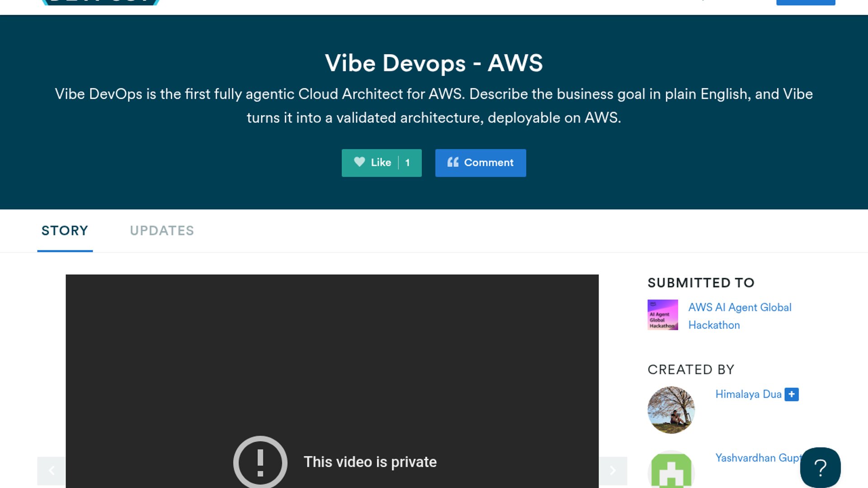Click Yashvardhan's green avatar image

point(671,470)
